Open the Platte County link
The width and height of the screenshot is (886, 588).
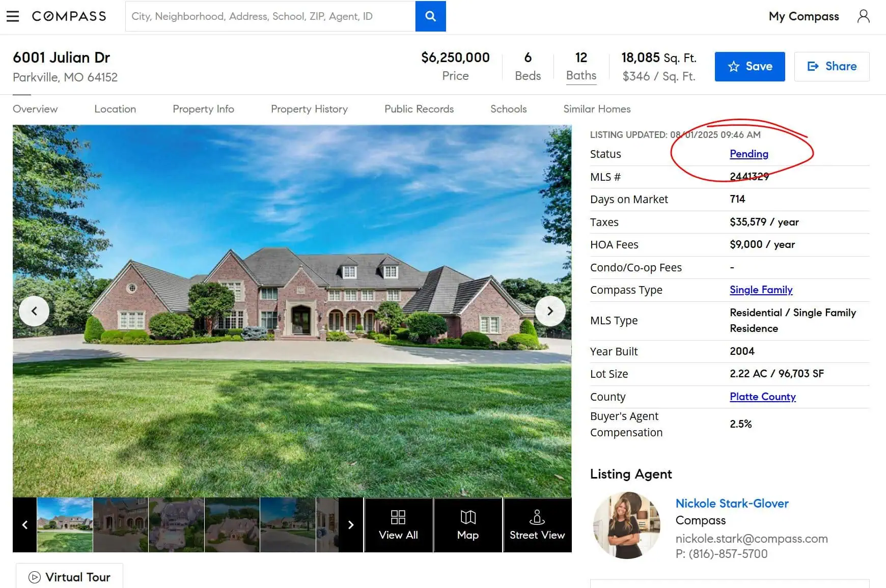pyautogui.click(x=762, y=397)
